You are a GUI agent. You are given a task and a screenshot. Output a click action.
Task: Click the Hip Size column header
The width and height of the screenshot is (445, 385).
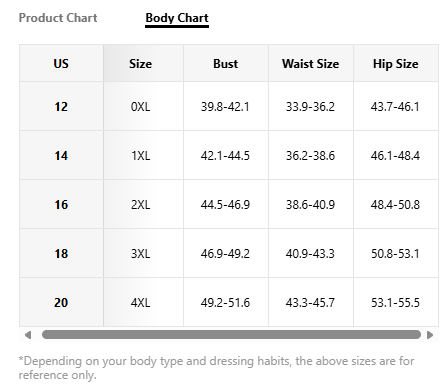396,63
